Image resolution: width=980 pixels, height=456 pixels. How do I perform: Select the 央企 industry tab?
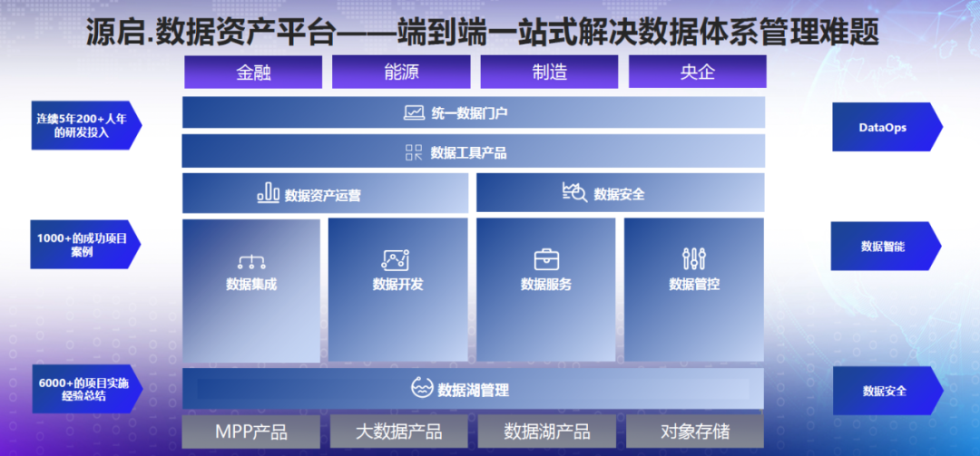tap(698, 72)
